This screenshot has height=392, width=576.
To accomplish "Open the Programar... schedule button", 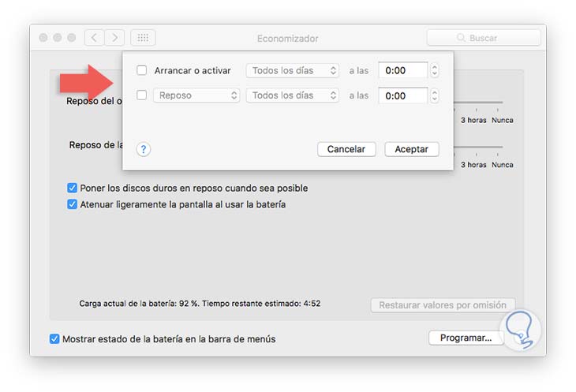I will pos(466,338).
